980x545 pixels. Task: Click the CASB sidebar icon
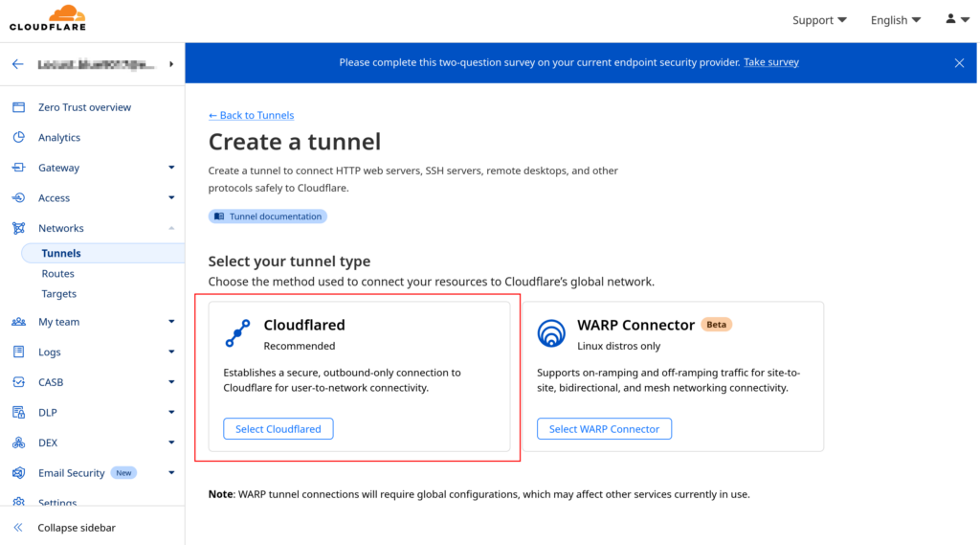19,381
